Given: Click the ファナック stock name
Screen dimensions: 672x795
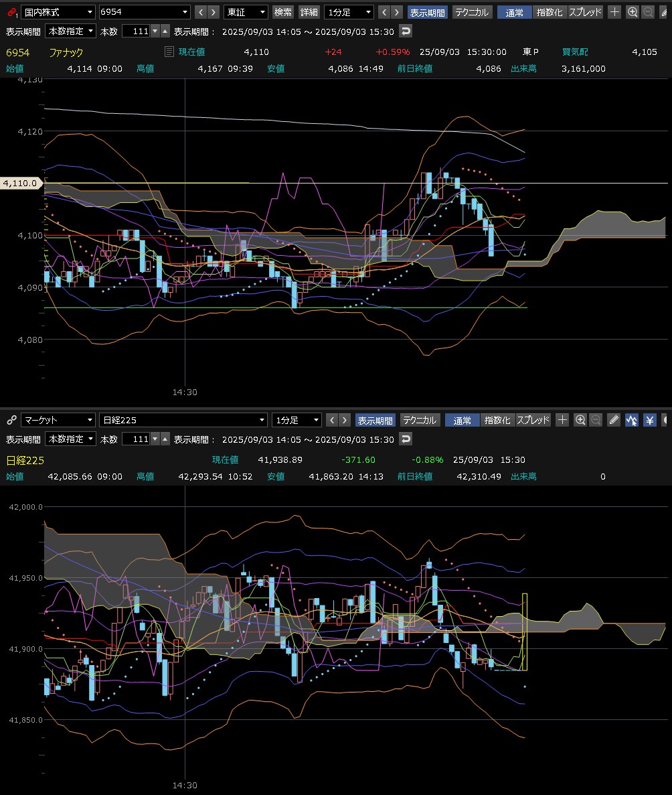Looking at the screenshot, I should [66, 52].
